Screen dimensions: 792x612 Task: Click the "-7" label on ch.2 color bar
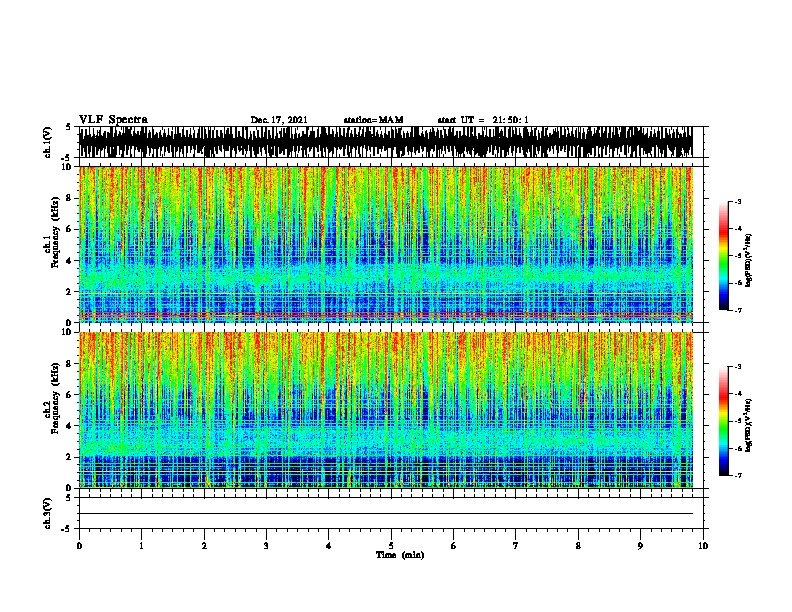pos(738,476)
